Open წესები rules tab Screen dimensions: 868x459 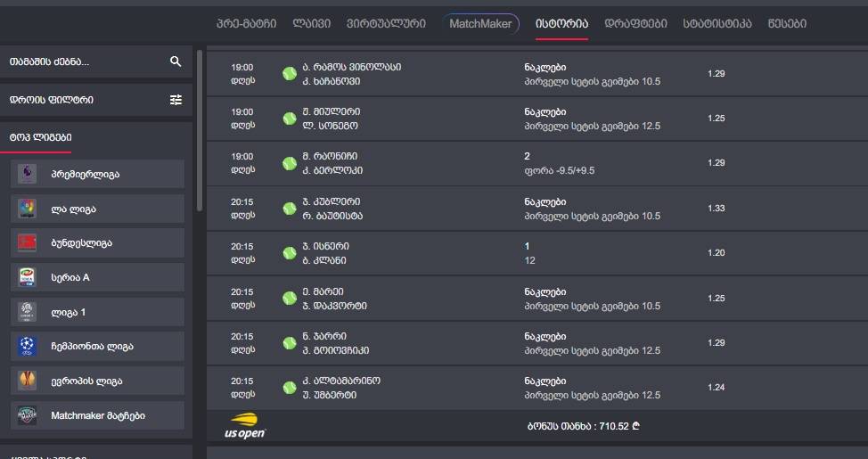click(x=787, y=23)
